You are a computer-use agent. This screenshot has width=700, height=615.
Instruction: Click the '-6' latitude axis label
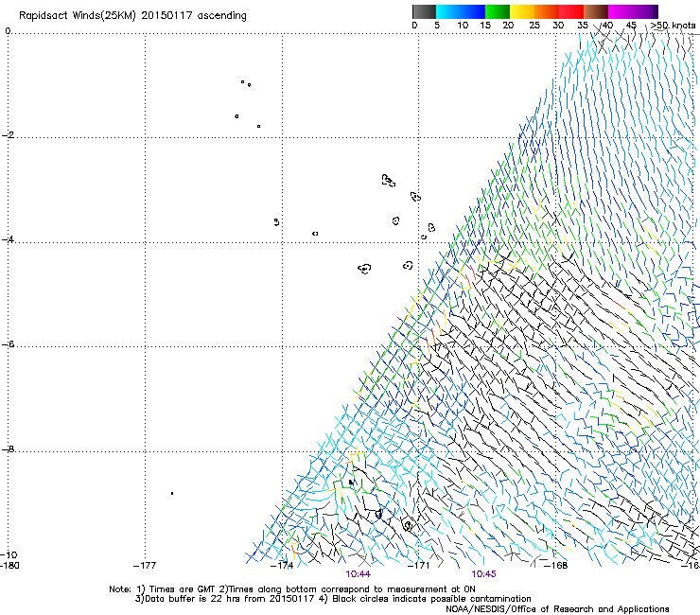point(8,344)
